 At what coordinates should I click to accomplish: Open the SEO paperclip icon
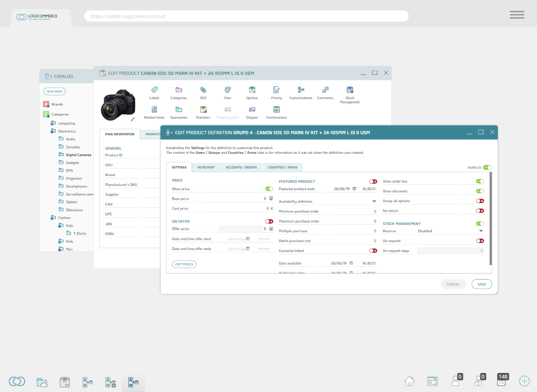(203, 90)
